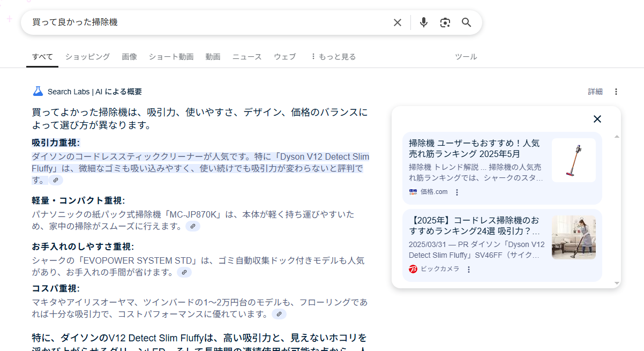Open more options for ビックカメラ source
The height and width of the screenshot is (351, 644).
[469, 270]
